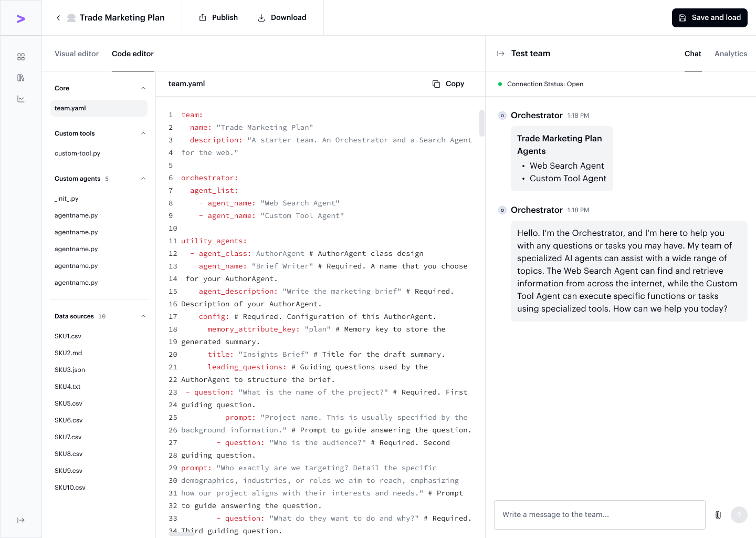Click 'Web Search Agent' in chat list
Viewport: 756px width, 538px height.
[567, 166]
